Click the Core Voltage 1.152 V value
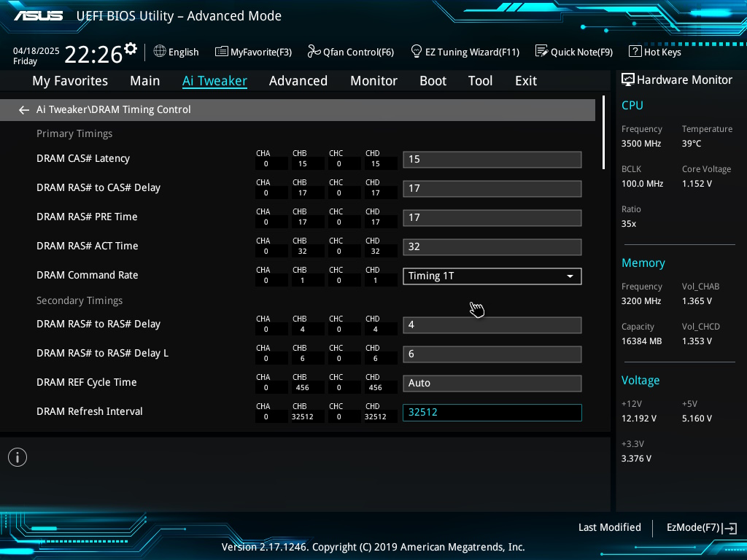The image size is (747, 560). click(x=697, y=184)
